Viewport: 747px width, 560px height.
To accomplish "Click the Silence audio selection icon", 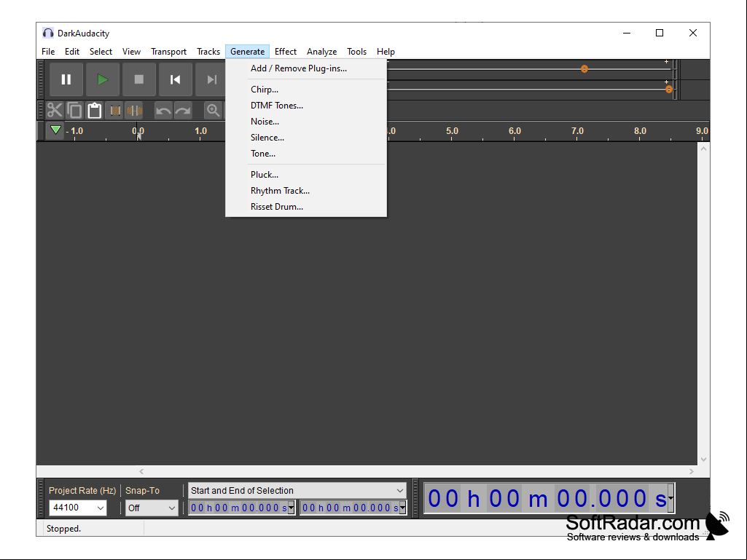I will coord(134,111).
